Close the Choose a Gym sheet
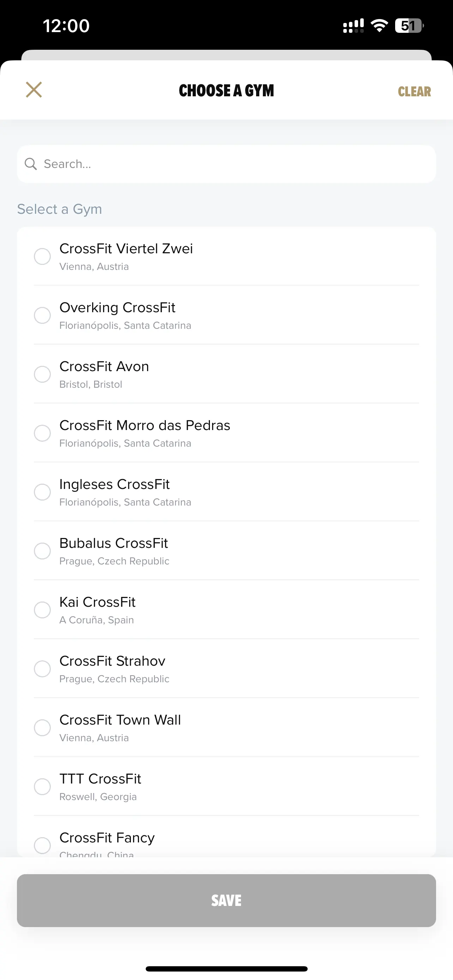Viewport: 453px width, 980px height. point(34,90)
